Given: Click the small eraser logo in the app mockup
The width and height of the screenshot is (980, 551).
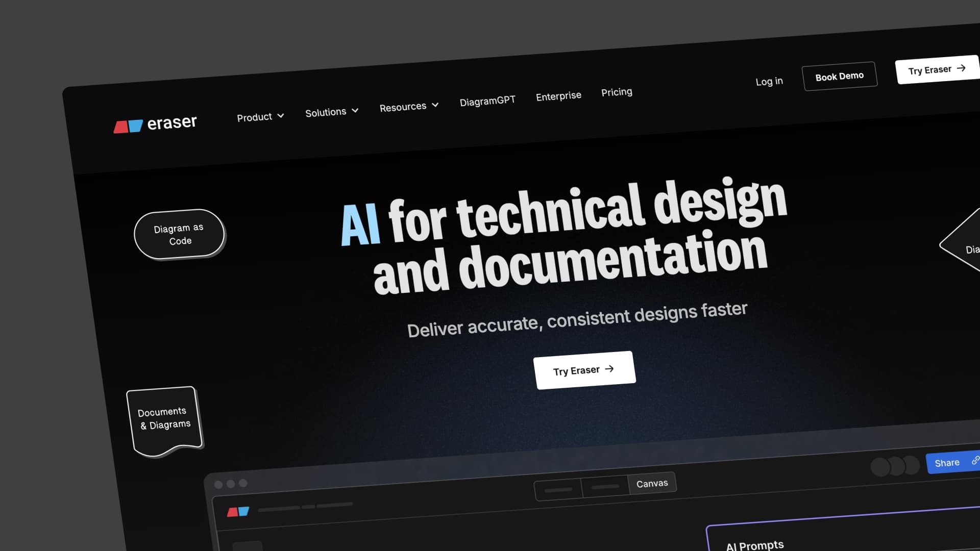Looking at the screenshot, I should click(238, 511).
